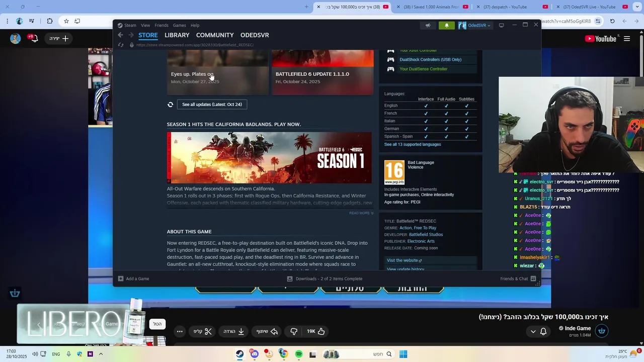Bookmark this page with the star icon
The width and height of the screenshot is (644, 362).
click(66, 21)
